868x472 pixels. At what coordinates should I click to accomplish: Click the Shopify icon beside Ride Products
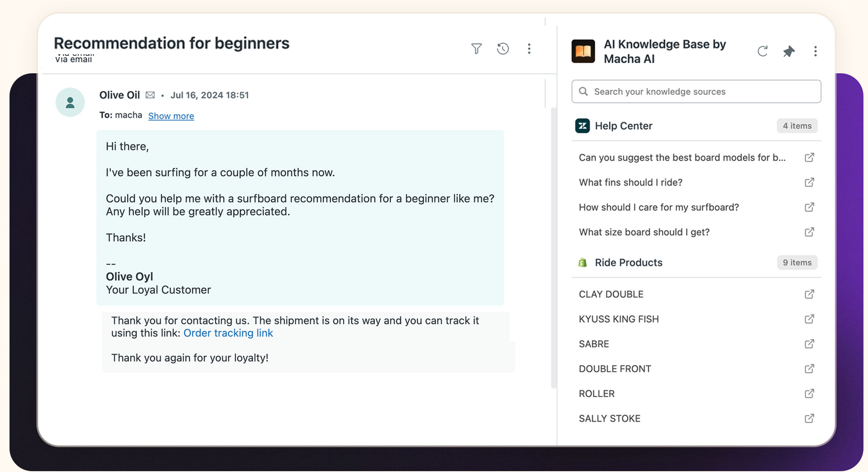tap(582, 262)
